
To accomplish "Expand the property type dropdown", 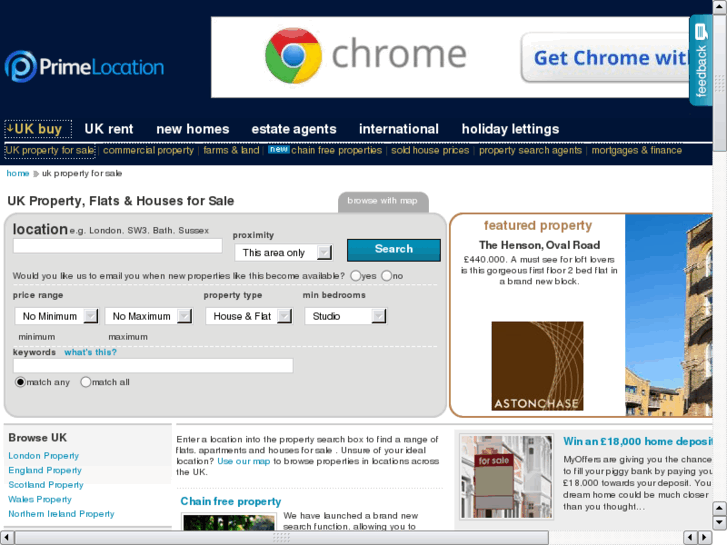I will point(249,316).
